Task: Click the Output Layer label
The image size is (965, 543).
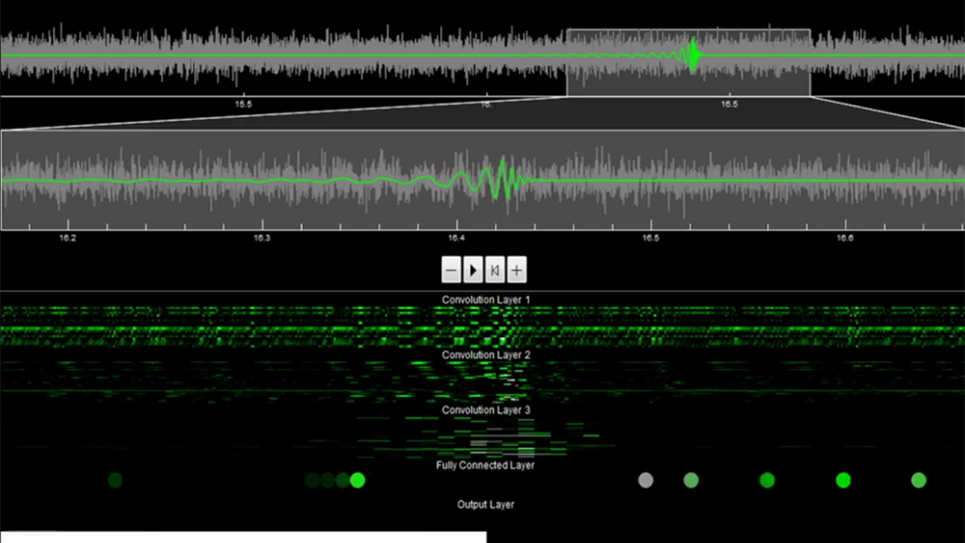Action: coord(485,505)
